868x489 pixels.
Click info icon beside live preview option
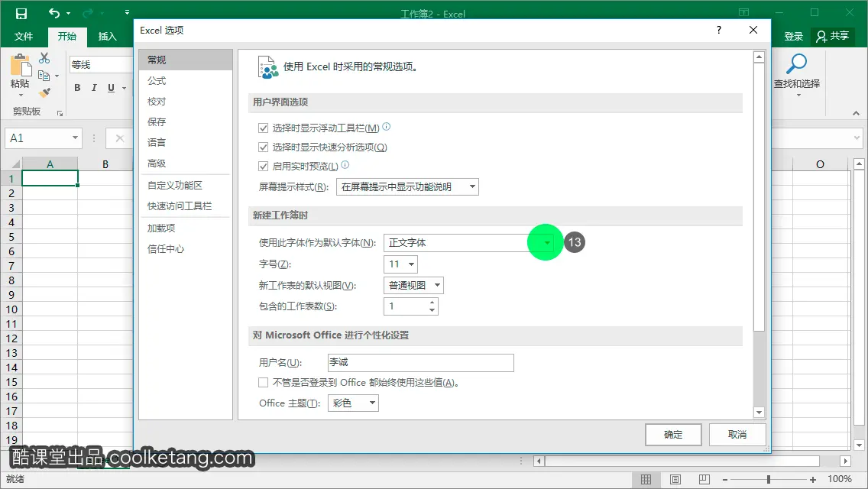coord(345,164)
